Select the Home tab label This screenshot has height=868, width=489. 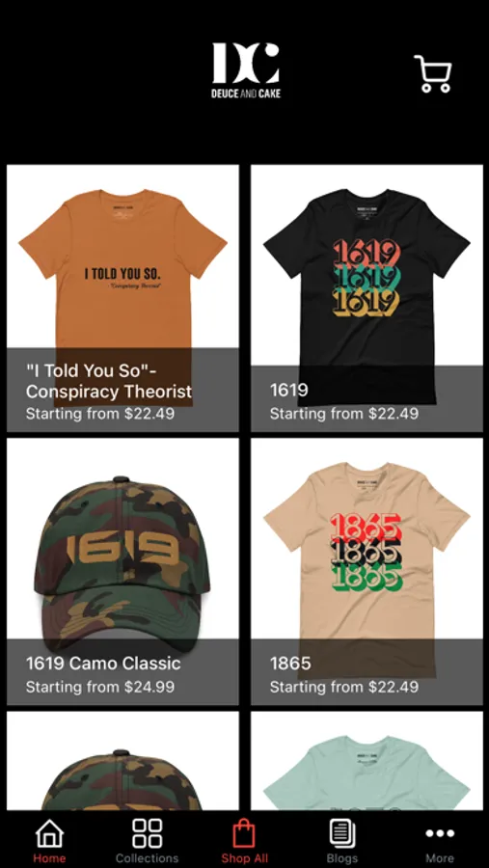click(49, 858)
